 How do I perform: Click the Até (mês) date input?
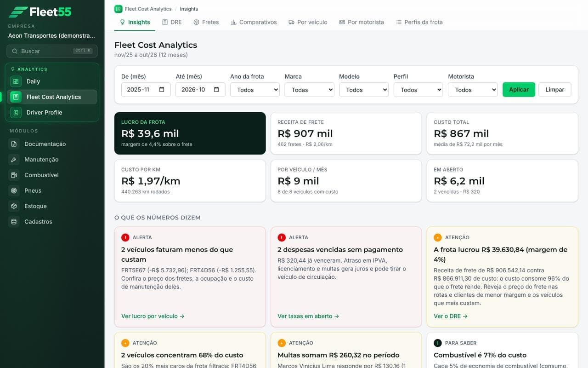point(200,90)
